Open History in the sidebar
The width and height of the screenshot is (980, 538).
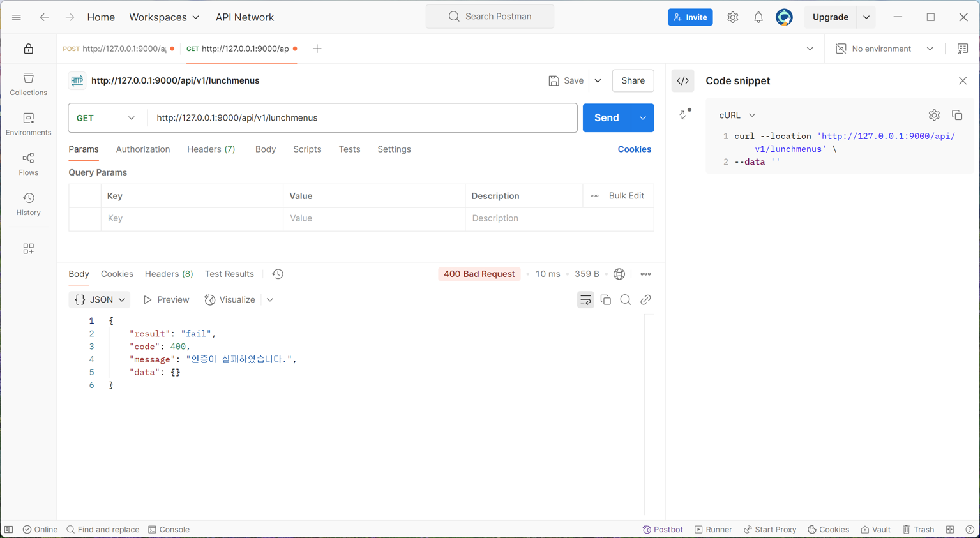pyautogui.click(x=29, y=204)
